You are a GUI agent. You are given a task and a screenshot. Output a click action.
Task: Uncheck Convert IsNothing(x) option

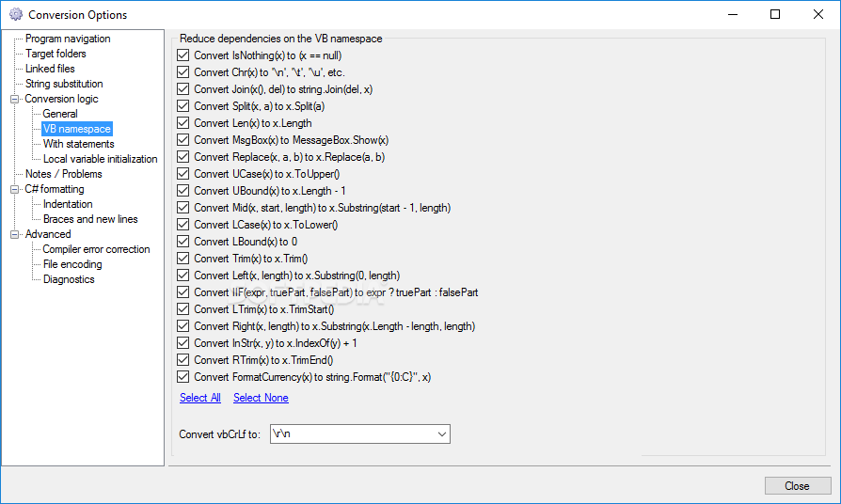(x=182, y=55)
